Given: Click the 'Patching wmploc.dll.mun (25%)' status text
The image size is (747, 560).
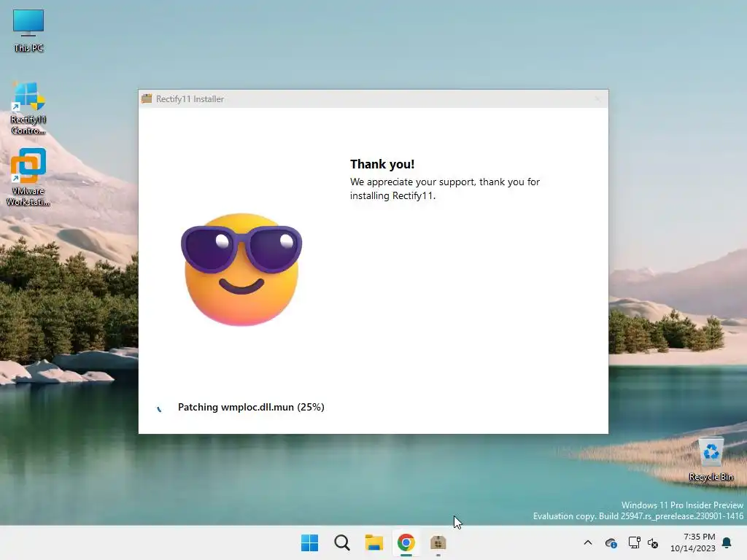Looking at the screenshot, I should pos(251,407).
